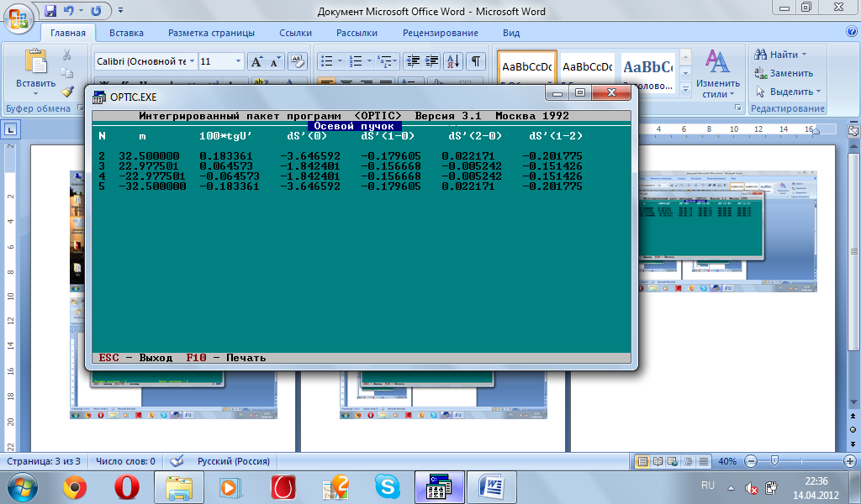Open multilevel list menu
The image size is (861, 504).
tap(388, 61)
